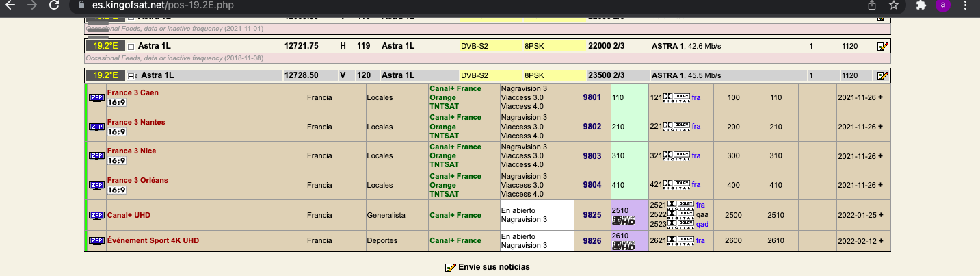Image resolution: width=980 pixels, height=276 pixels.
Task: Bookmark this page with the star icon
Action: click(x=893, y=5)
